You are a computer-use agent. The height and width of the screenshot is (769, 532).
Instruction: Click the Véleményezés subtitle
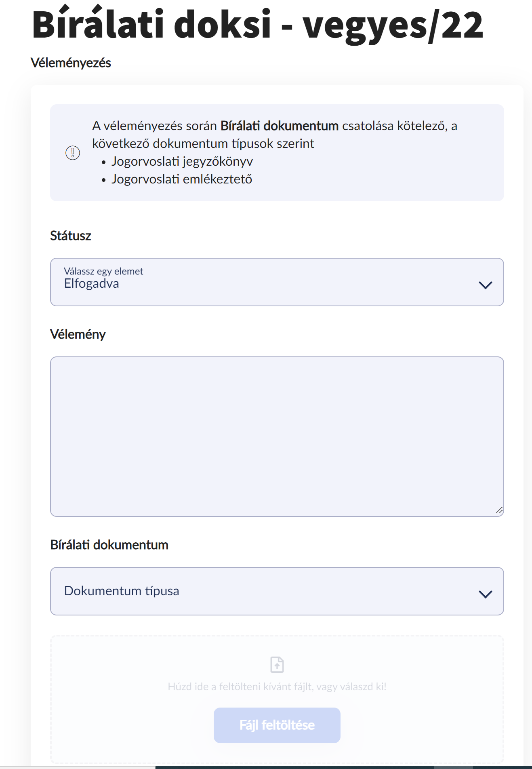click(x=71, y=63)
